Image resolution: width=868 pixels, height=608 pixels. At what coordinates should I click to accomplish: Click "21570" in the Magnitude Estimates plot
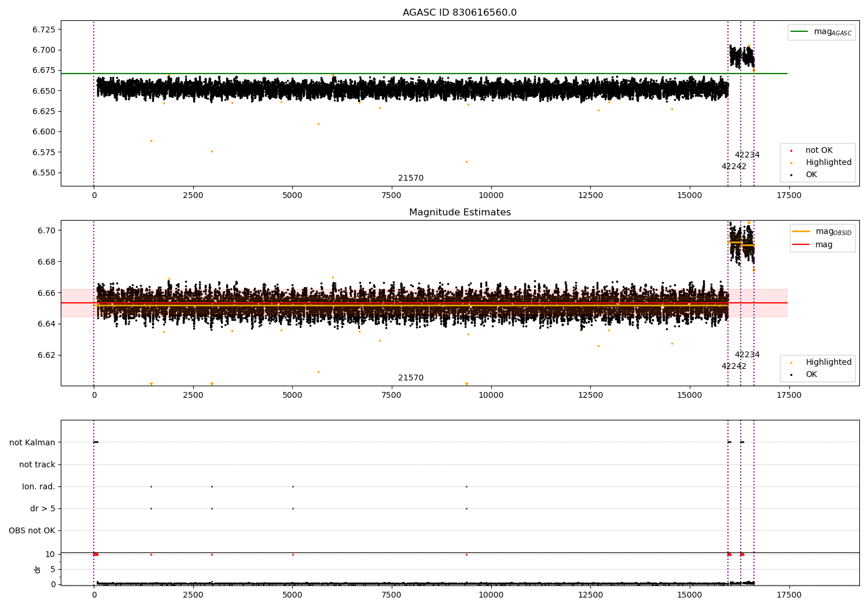coord(411,378)
